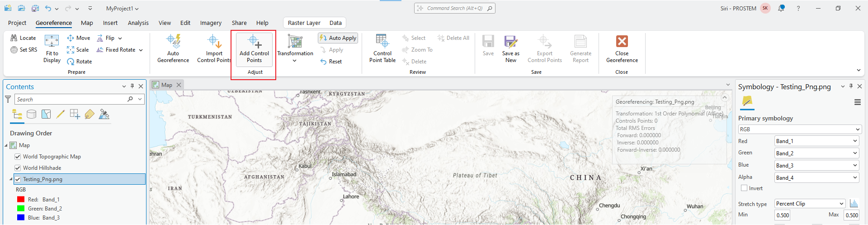Click the blue Band_3 color swatch
The height and width of the screenshot is (225, 868).
coord(21,217)
